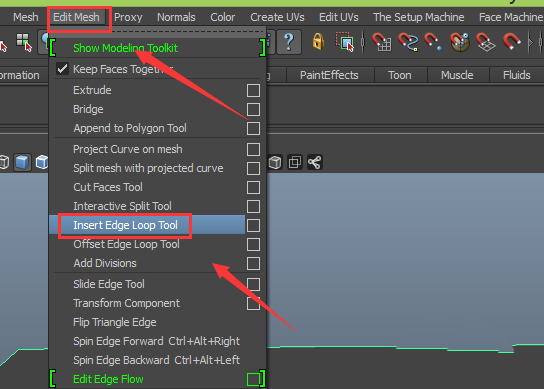Open the Mesh menu
This screenshot has width=544, height=389.
point(25,17)
